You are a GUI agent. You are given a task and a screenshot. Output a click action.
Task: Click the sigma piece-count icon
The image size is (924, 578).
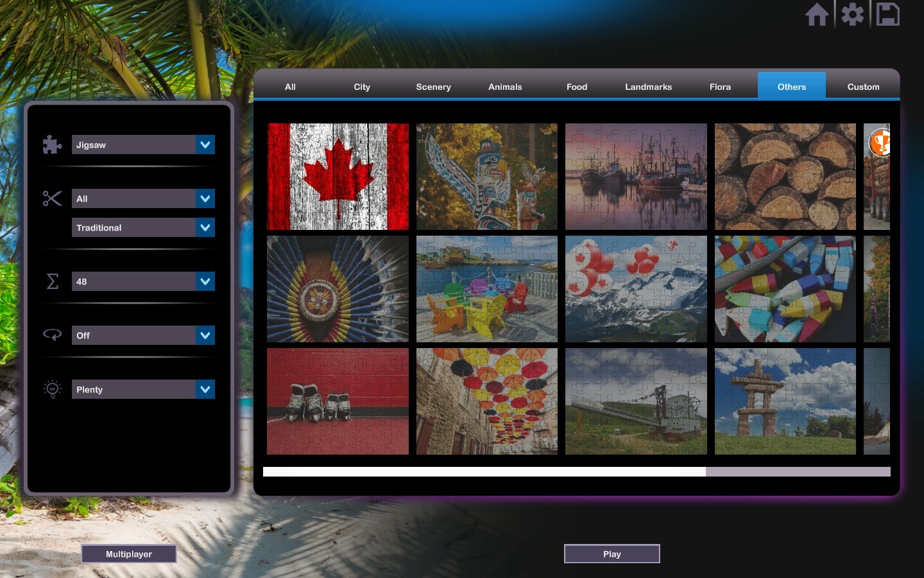click(x=52, y=281)
